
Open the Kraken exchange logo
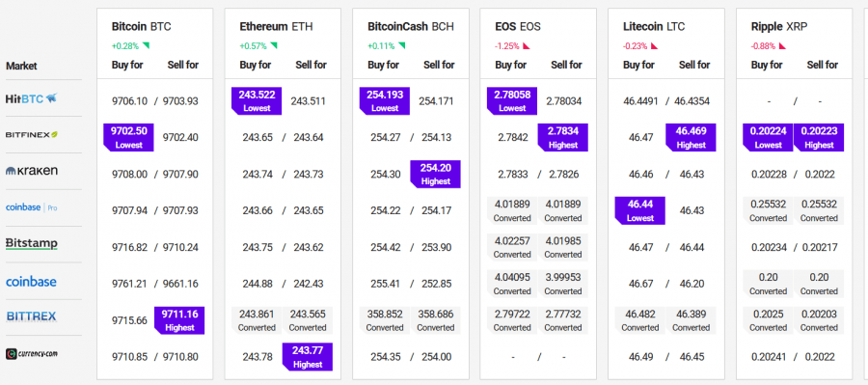(x=32, y=171)
